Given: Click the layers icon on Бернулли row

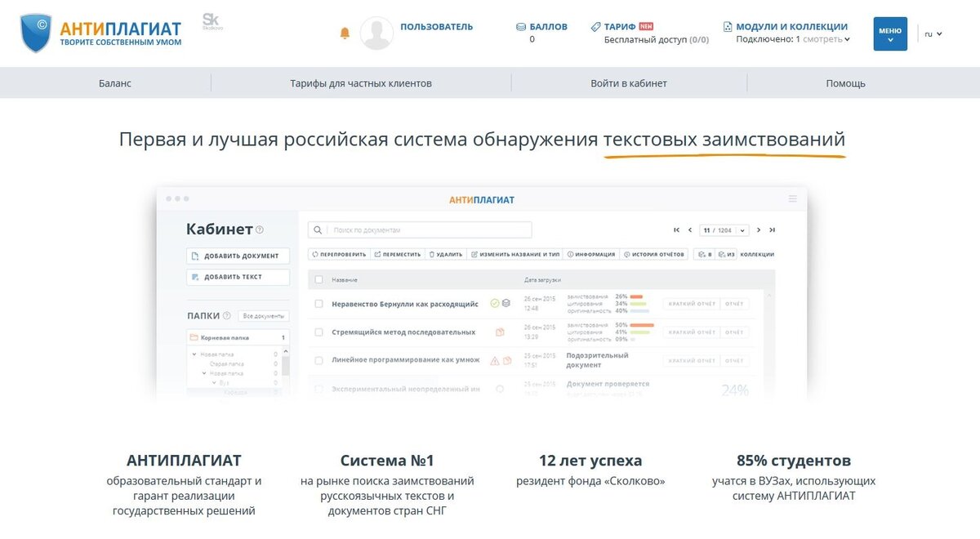Looking at the screenshot, I should (x=506, y=304).
